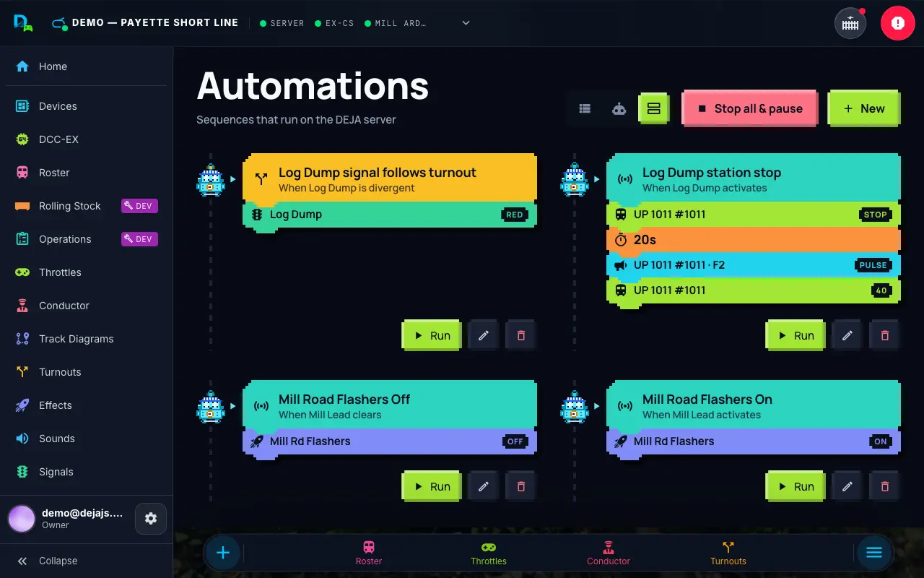Open Throttles in the bottom dock
This screenshot has height=578, width=924.
click(489, 553)
